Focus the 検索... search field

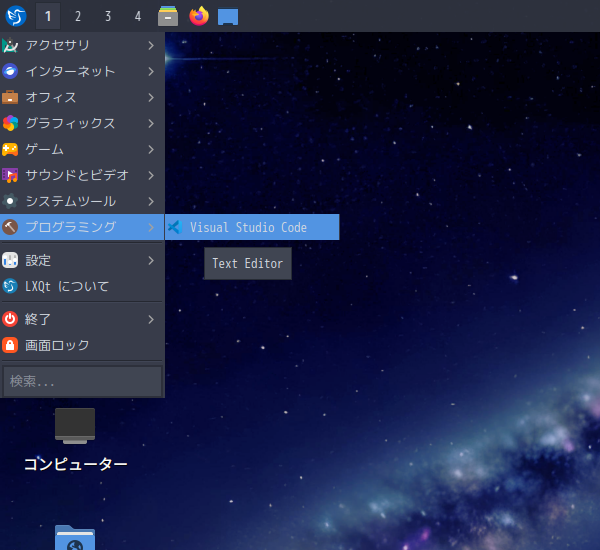[x=82, y=381]
